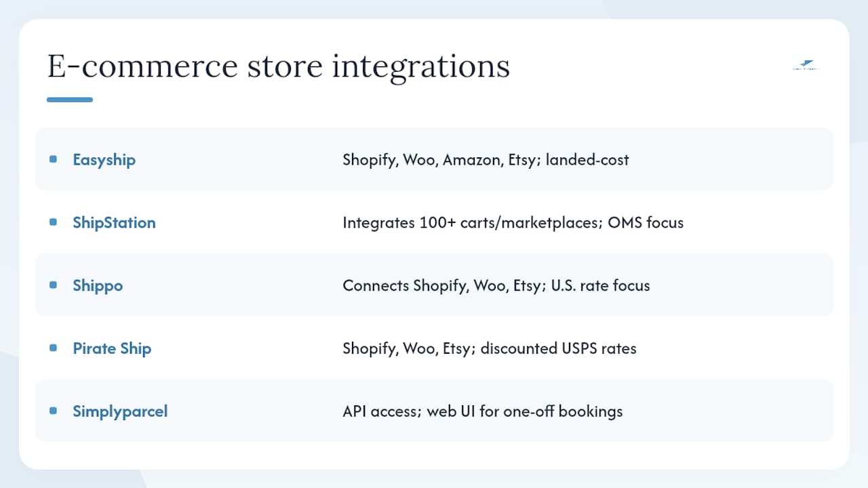Select the Easyship label
Viewport: 868px width, 488px height.
click(x=104, y=160)
